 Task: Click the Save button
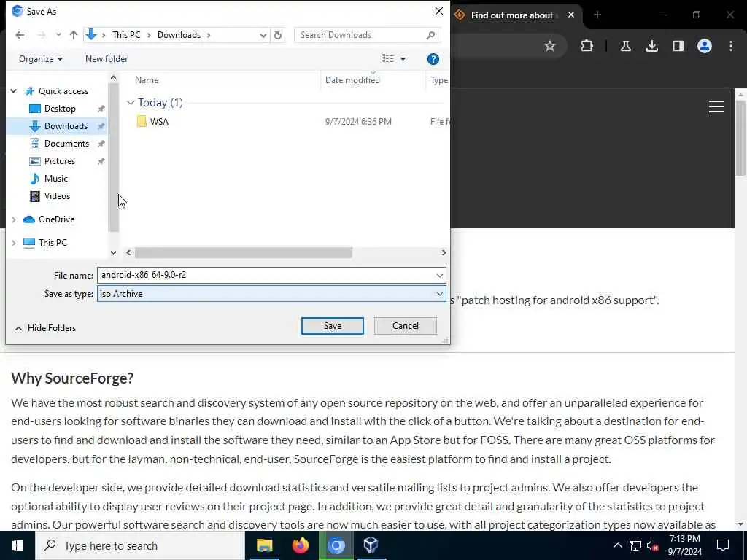coord(332,326)
